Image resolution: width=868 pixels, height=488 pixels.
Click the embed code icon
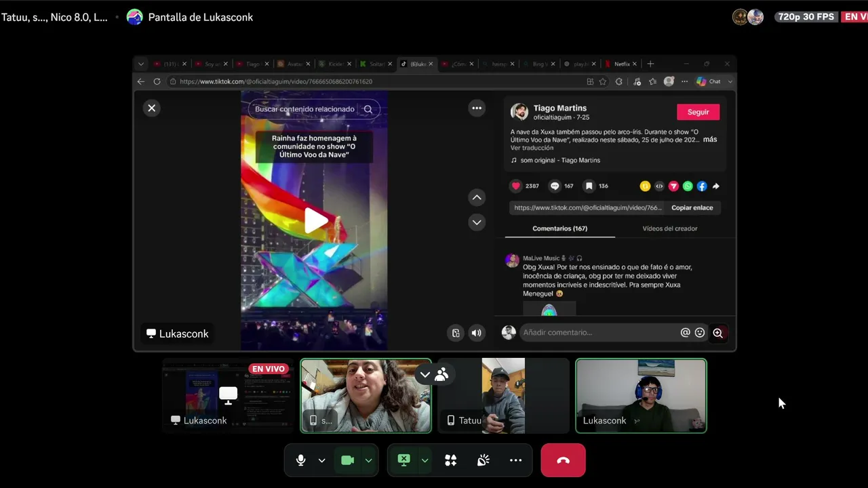[x=659, y=186]
